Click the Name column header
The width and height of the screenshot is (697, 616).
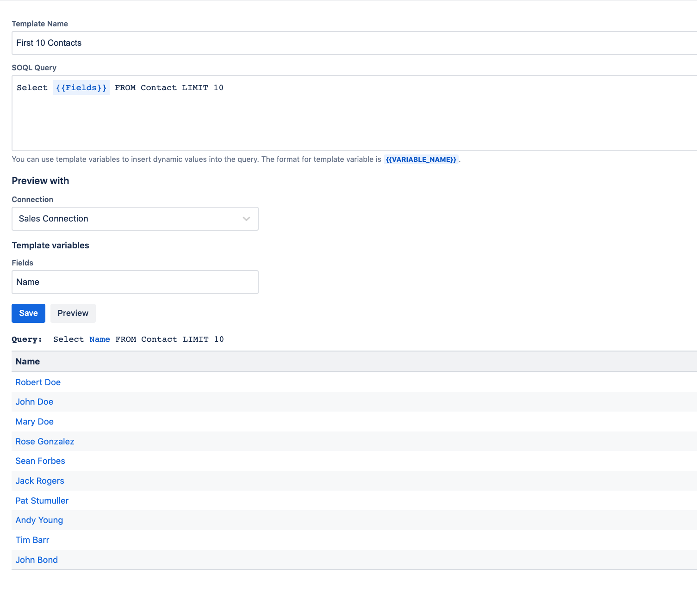pyautogui.click(x=28, y=362)
